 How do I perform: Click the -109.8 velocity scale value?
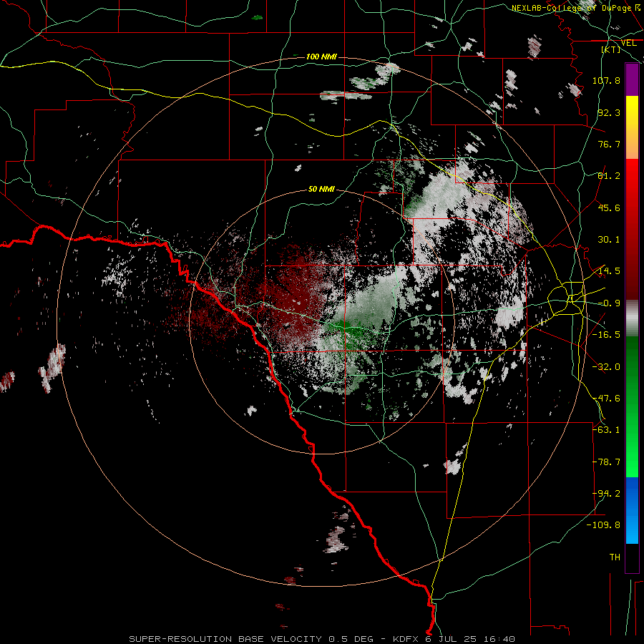[603, 525]
